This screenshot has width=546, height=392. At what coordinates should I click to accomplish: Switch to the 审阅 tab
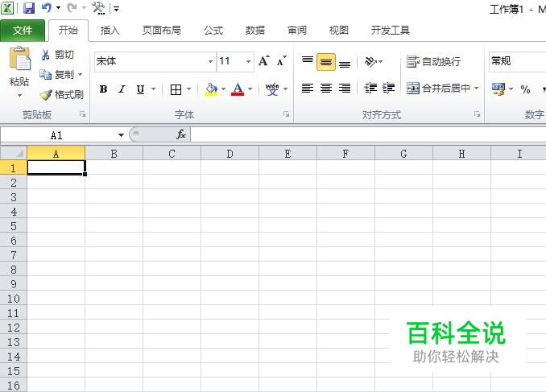pos(297,31)
